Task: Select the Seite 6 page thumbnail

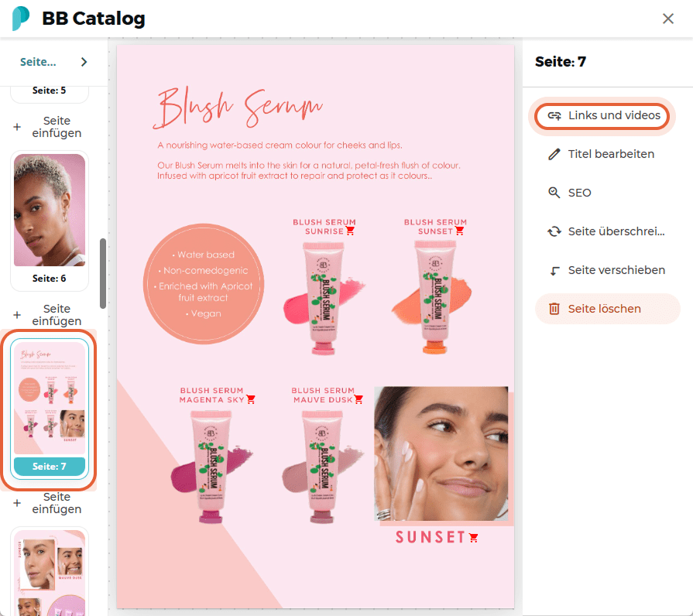Action: 50,220
